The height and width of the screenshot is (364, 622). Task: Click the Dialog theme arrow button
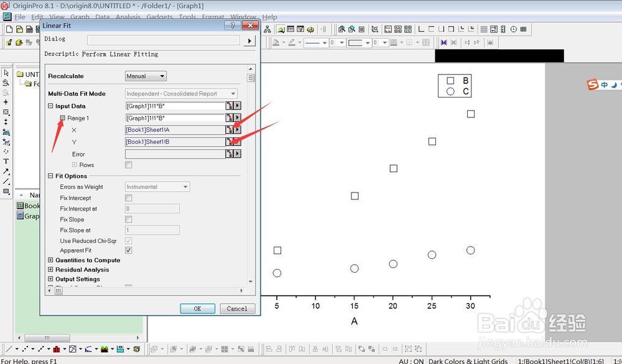tap(249, 40)
